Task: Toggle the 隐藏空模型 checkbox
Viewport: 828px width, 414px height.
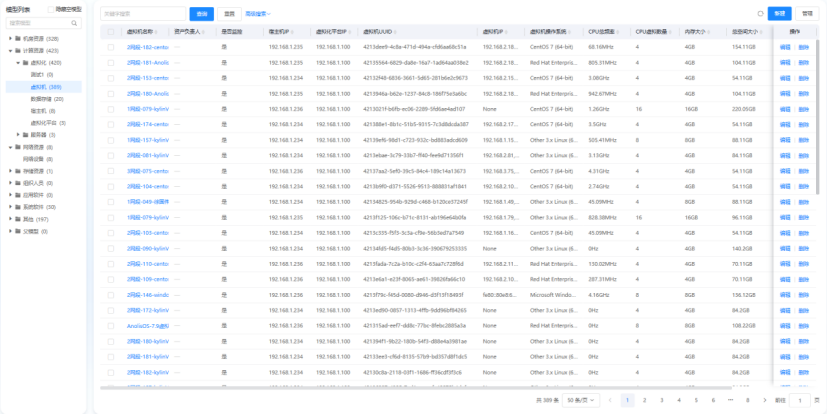Action: (x=51, y=10)
